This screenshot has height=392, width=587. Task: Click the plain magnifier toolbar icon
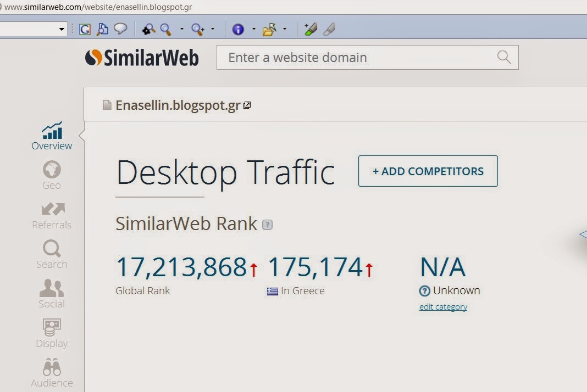click(x=166, y=29)
